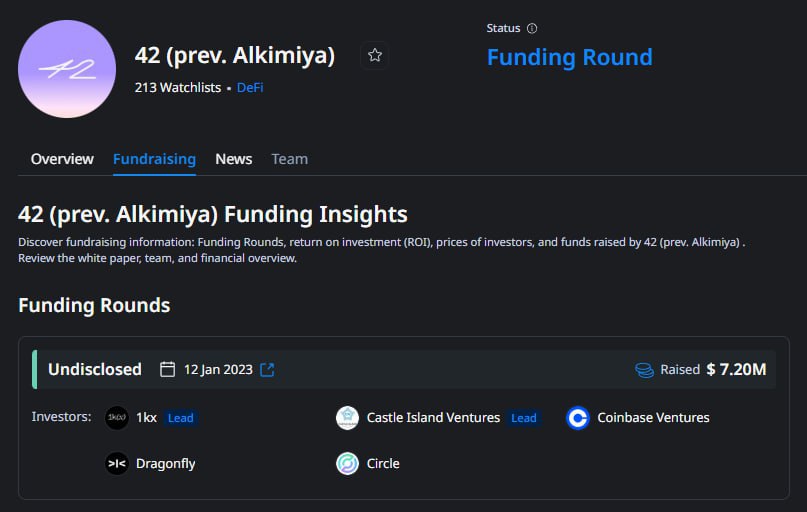Viewport: 807px width, 512px height.
Task: Select the Fundraising tab
Action: point(154,159)
